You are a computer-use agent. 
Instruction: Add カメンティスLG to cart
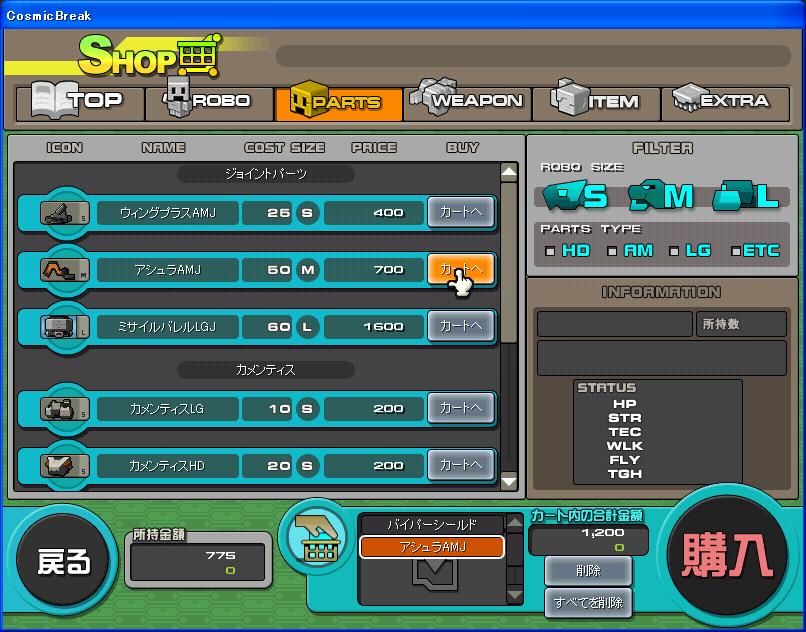pos(461,408)
